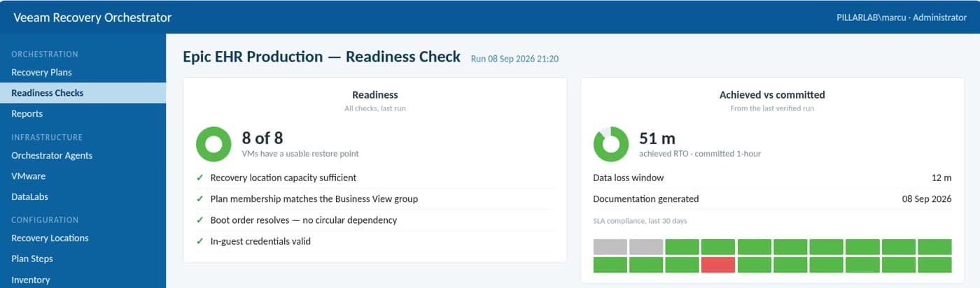The height and width of the screenshot is (288, 980).
Task: Click checkmark beside Recovery location capacity sufficient
Action: click(x=200, y=178)
